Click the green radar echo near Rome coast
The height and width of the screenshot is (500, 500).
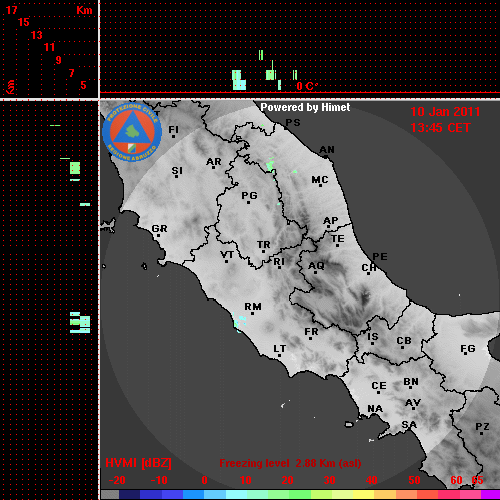[x=240, y=322]
